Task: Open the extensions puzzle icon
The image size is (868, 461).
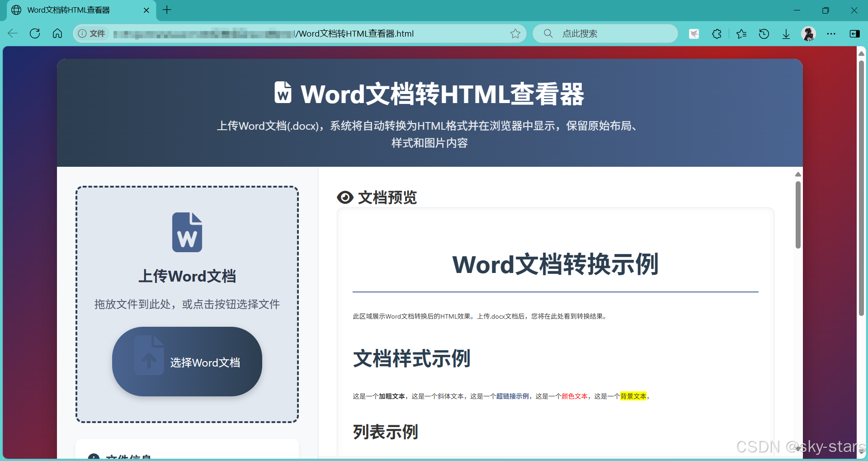Action: coord(717,33)
